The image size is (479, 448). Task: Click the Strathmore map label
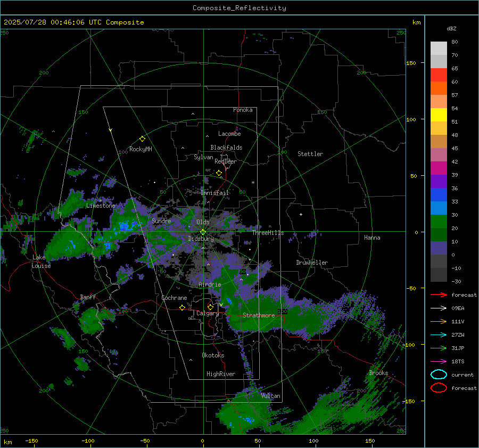click(x=259, y=315)
